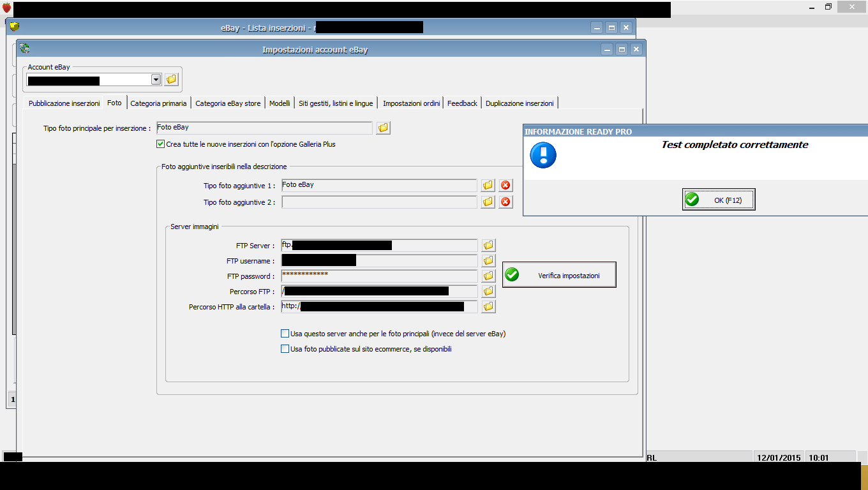Select the Foto tab
The width and height of the screenshot is (868, 490).
(114, 103)
